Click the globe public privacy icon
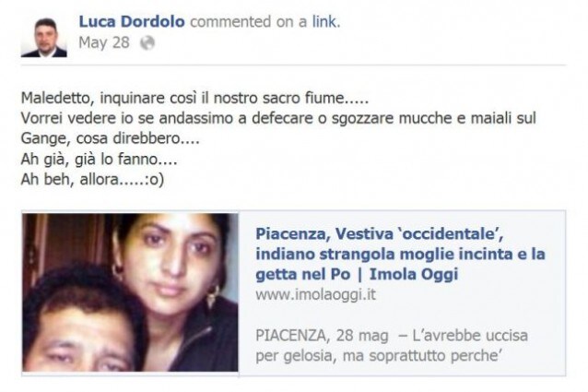This screenshot has height=392, width=588. point(147,42)
